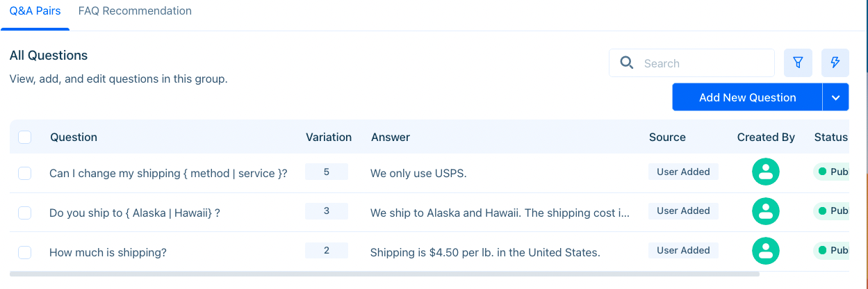This screenshot has width=868, height=289.
Task: Select the Q&A Pairs tab
Action: click(35, 11)
